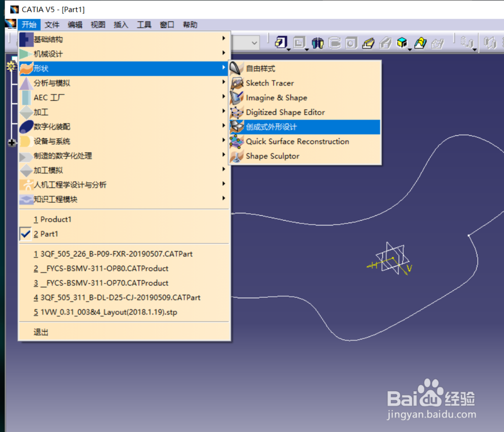Click the 创成式外形设计 workbench icon

coord(237,127)
